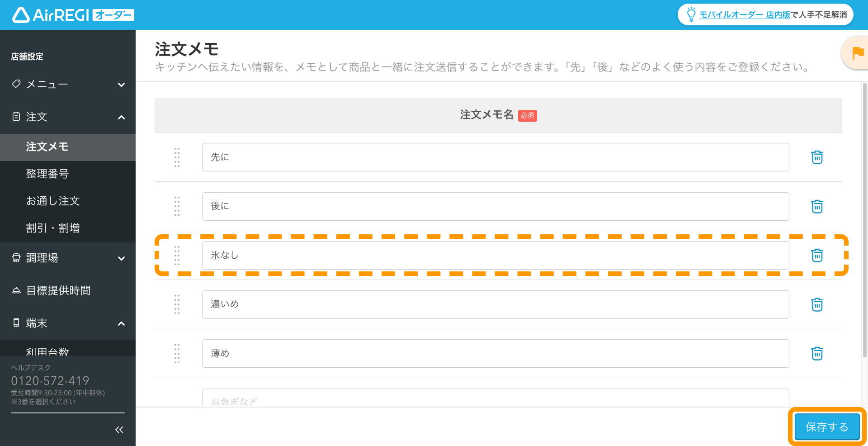
Task: Click the 店舗設定 sidebar heading
Action: (27, 57)
